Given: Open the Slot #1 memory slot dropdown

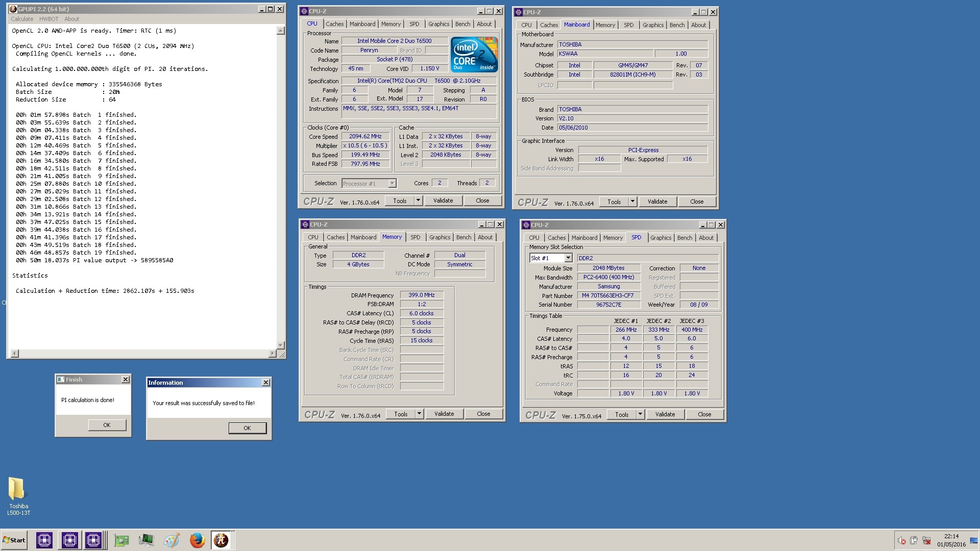Looking at the screenshot, I should (x=568, y=258).
